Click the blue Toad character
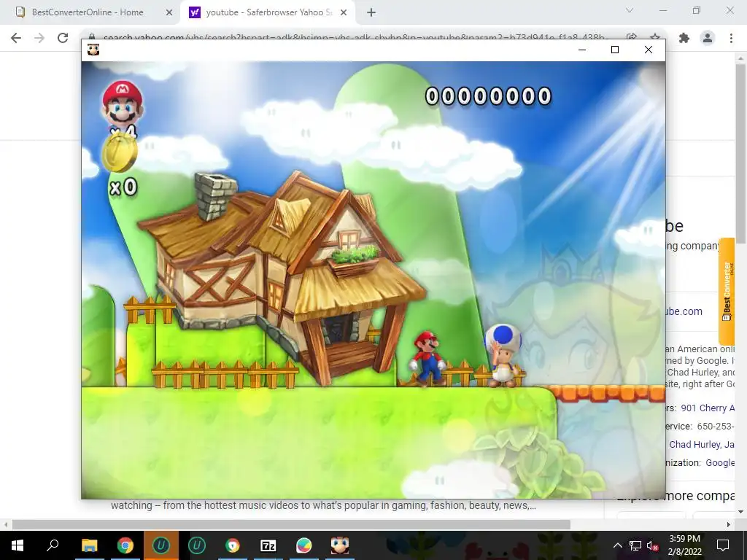 click(503, 355)
